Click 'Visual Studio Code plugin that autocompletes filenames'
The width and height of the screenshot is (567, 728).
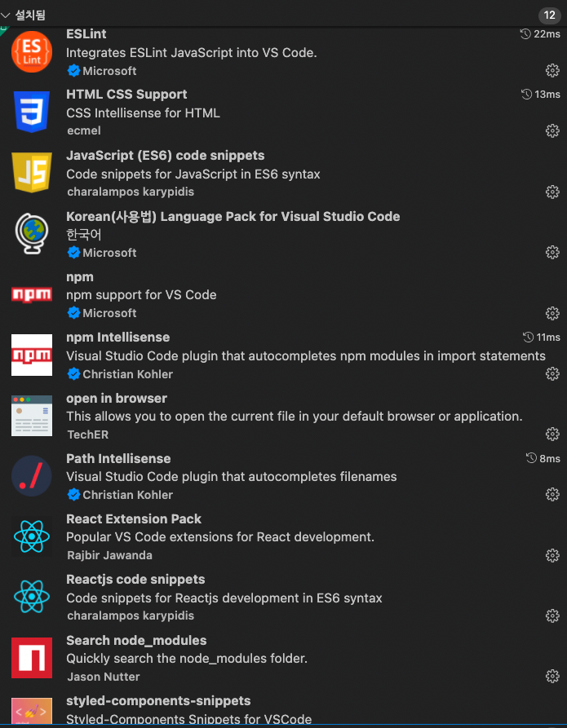pyautogui.click(x=232, y=477)
